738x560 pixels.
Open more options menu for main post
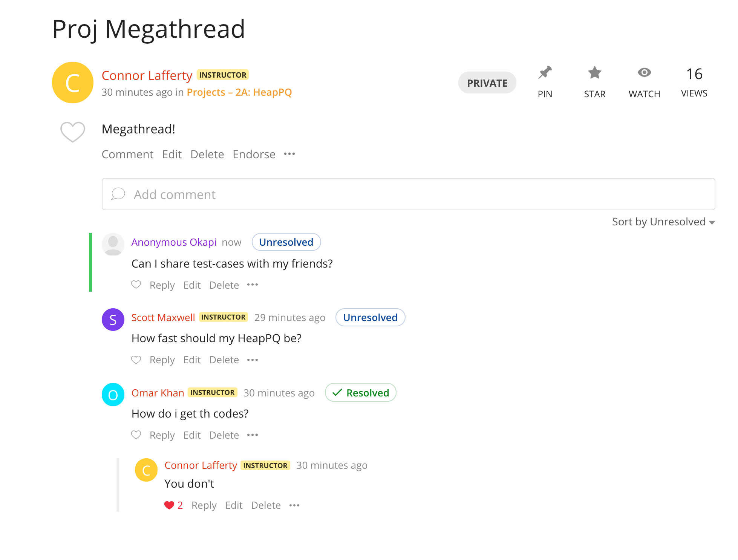pyautogui.click(x=289, y=154)
